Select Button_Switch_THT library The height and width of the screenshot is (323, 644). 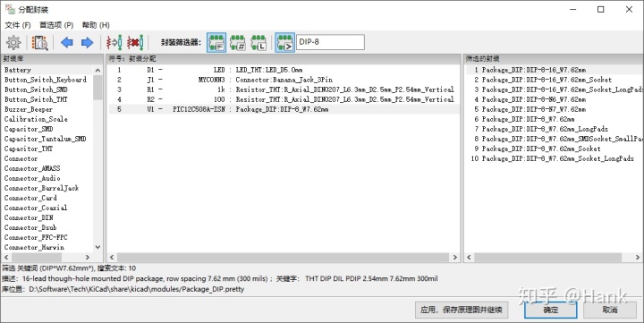point(48,99)
